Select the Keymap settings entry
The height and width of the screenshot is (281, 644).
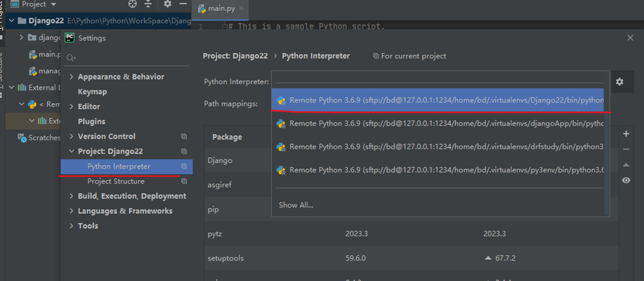click(x=92, y=92)
